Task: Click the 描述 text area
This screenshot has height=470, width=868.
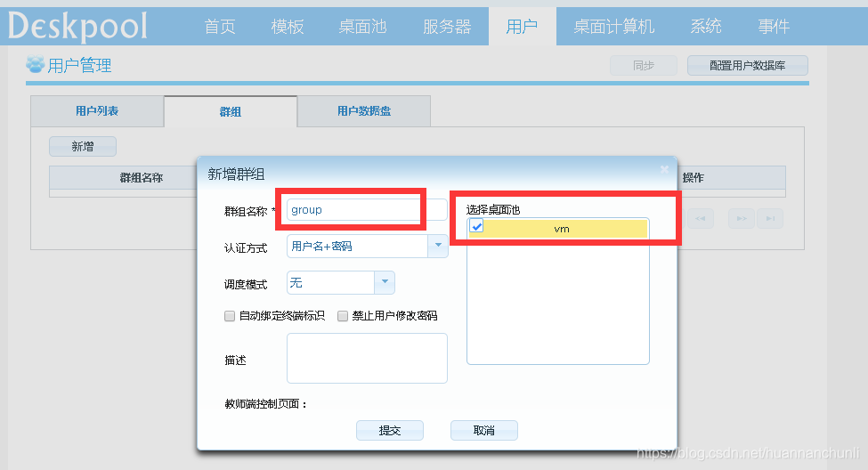Action: (x=367, y=358)
